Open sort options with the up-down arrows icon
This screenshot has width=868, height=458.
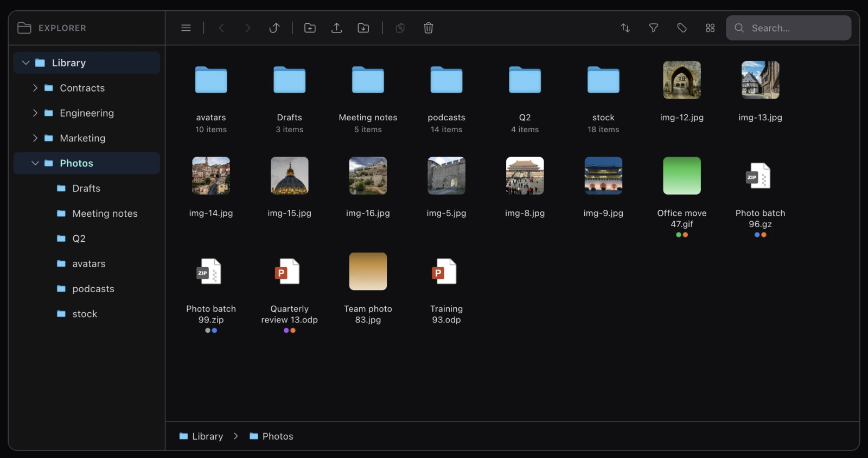[x=626, y=28]
